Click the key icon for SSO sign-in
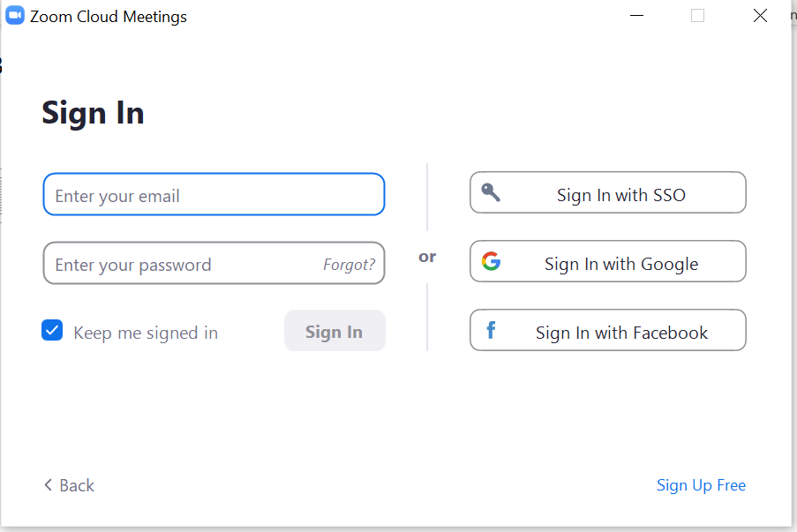Viewport: 797px width, 532px height. (x=491, y=192)
